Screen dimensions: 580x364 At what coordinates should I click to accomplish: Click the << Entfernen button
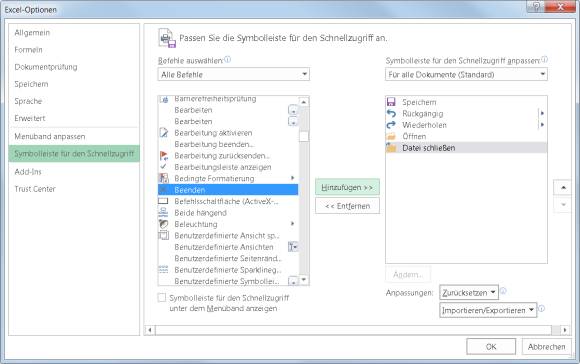pyautogui.click(x=347, y=206)
